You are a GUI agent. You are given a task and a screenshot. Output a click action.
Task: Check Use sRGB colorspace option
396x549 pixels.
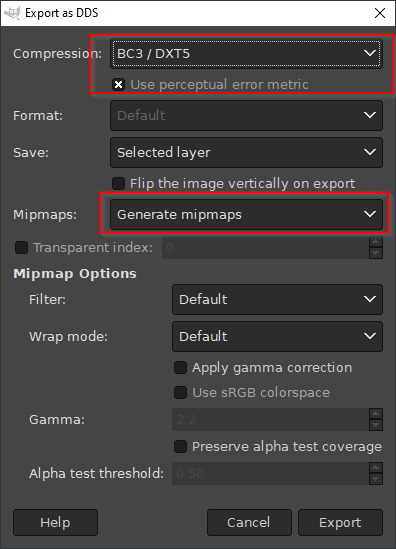[x=180, y=392]
